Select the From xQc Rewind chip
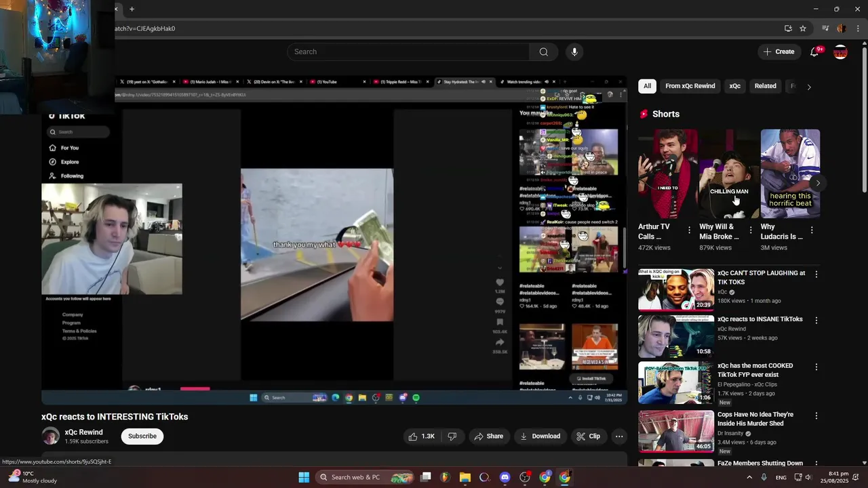This screenshot has width=868, height=488. coord(690,86)
